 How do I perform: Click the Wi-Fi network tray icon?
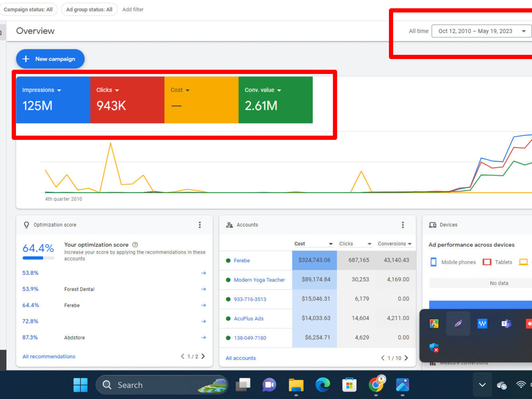pyautogui.click(x=521, y=385)
